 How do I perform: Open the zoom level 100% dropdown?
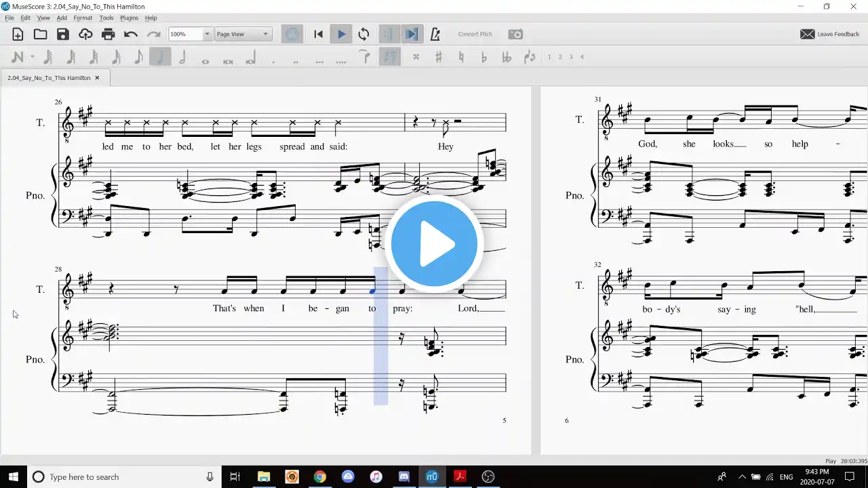190,34
